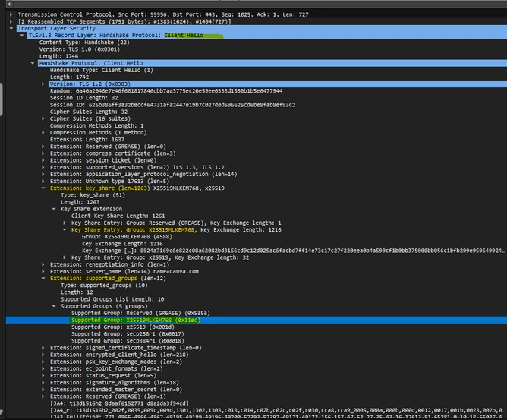
Task: Collapse the key_share extension
Action: coord(43,188)
